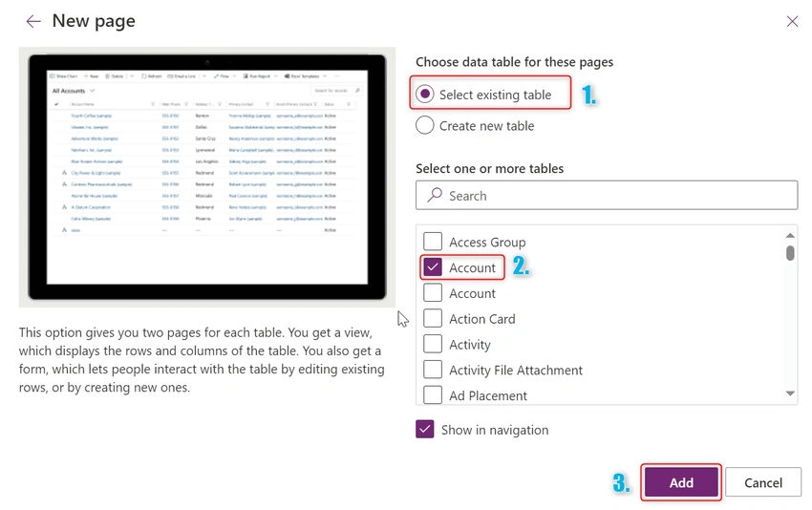The width and height of the screenshot is (812, 510).
Task: Click the 'Create new table' label text
Action: click(487, 126)
